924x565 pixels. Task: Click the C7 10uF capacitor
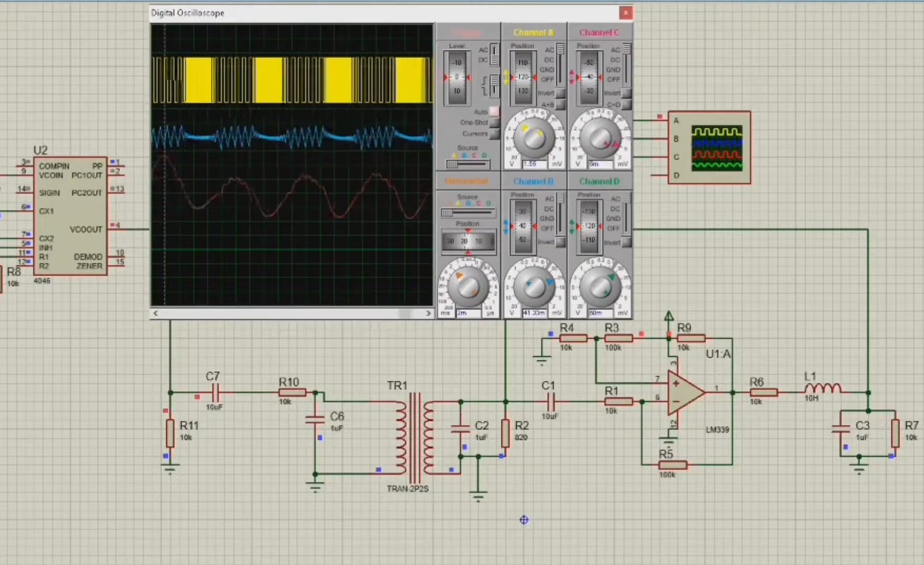(x=215, y=392)
